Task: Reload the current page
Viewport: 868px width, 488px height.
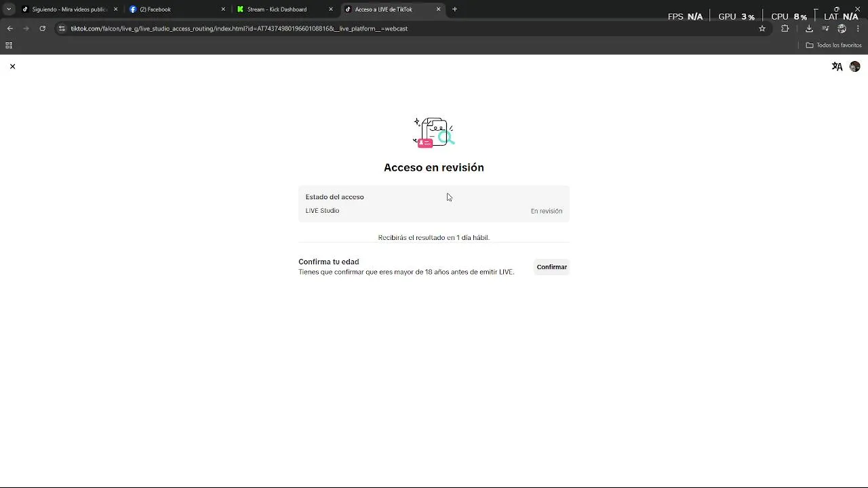Action: [42, 28]
